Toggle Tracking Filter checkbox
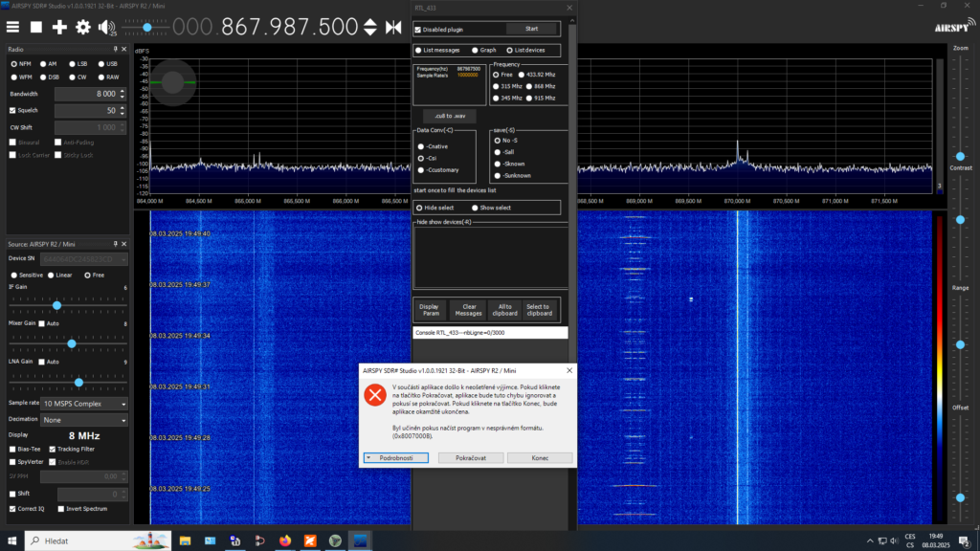 53,450
